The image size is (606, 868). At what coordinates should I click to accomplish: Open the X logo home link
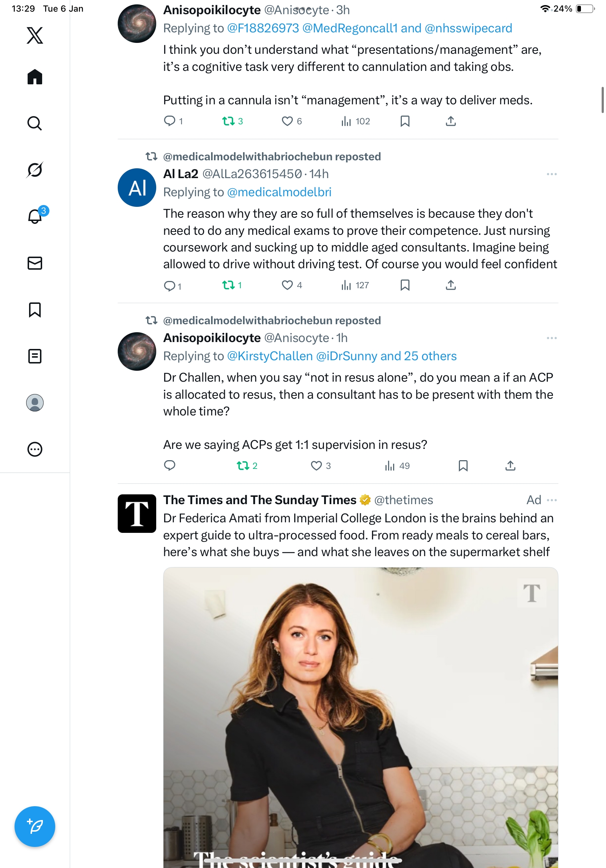(35, 36)
